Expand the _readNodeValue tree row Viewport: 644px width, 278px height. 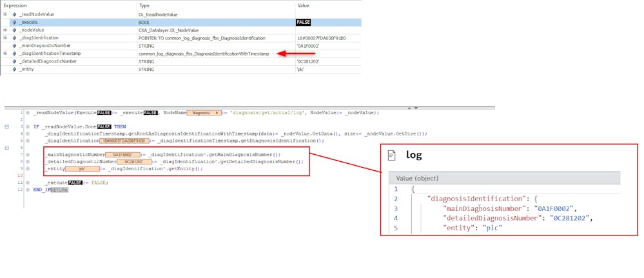(x=5, y=14)
